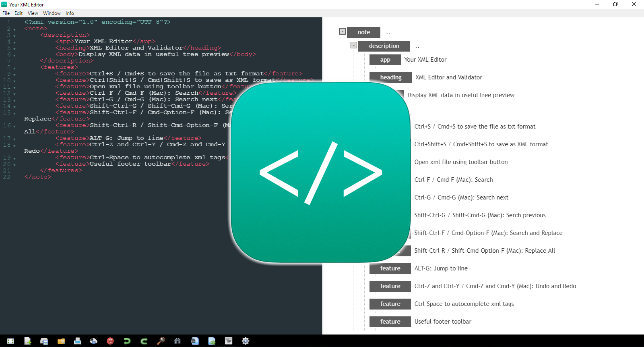Screen dimensions: 644x347
Task: Click the page with green arrow icon
Action: pos(212,341)
